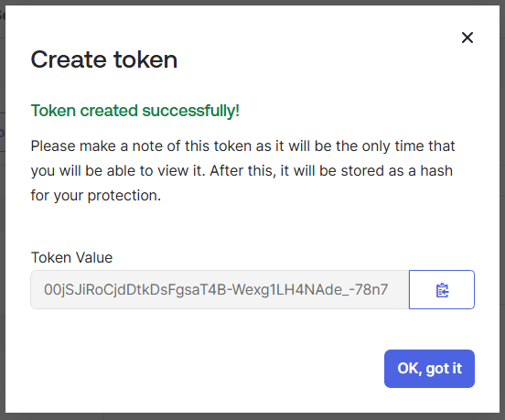This screenshot has height=420, width=505.
Task: Click the for your protection line
Action: coord(96,195)
